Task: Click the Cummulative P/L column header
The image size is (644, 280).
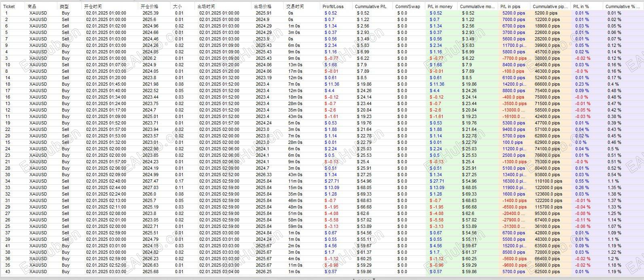Action: (x=370, y=6)
